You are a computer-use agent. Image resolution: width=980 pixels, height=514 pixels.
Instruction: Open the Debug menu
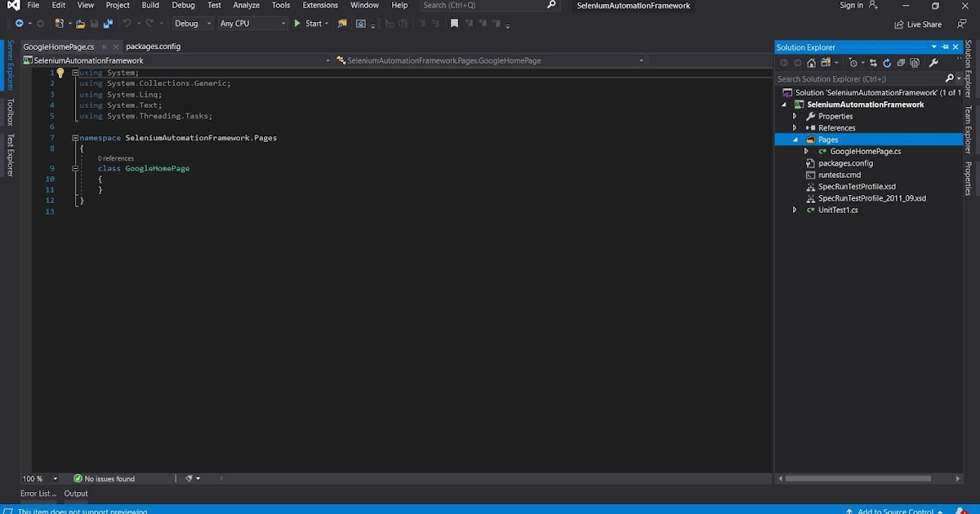click(x=183, y=6)
